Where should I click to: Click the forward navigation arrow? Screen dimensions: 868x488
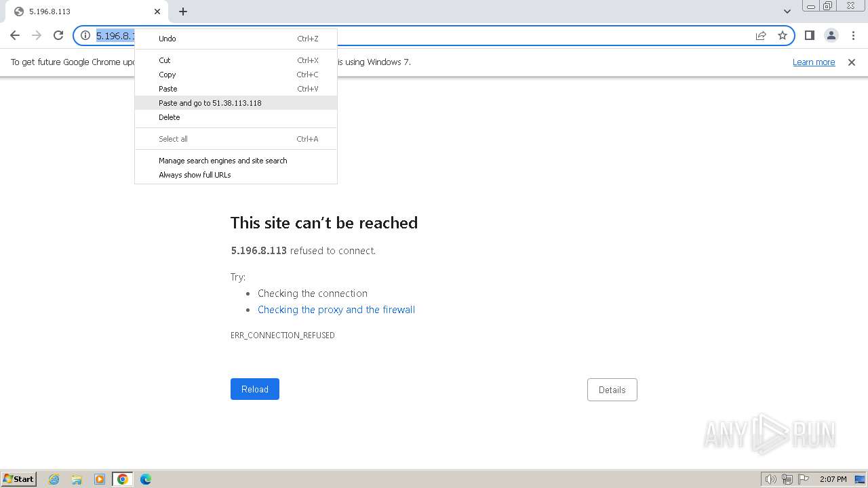[37, 35]
